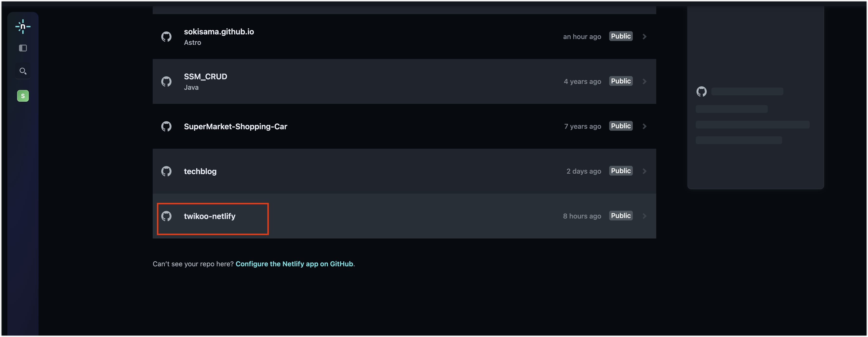Click the green S team avatar
Image resolution: width=868 pixels, height=337 pixels.
tap(23, 96)
